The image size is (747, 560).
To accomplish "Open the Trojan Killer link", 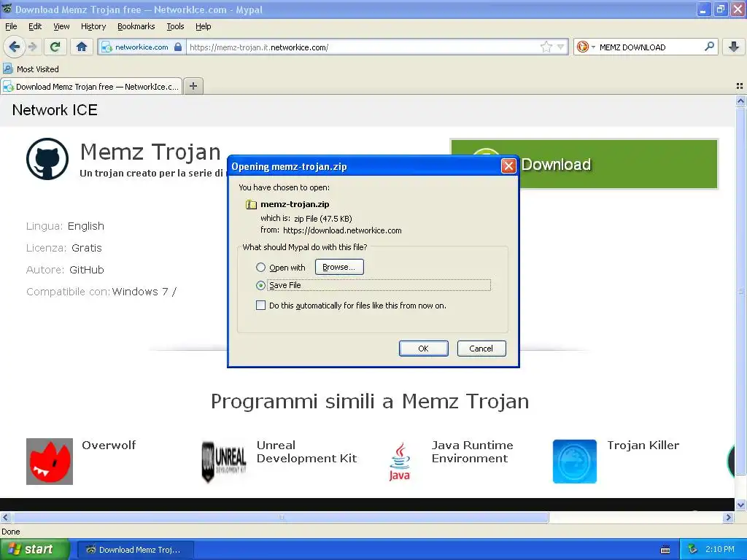I will pyautogui.click(x=643, y=446).
